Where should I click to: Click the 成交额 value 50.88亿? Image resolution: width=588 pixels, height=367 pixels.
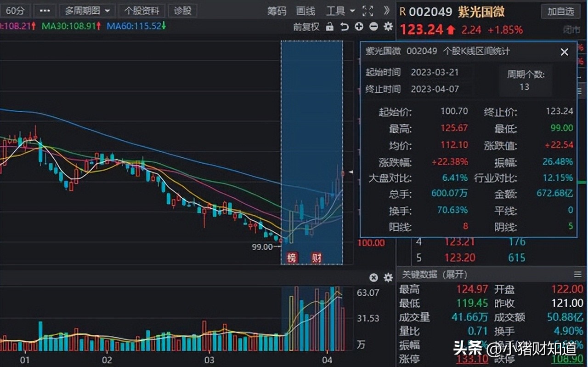[565, 317]
